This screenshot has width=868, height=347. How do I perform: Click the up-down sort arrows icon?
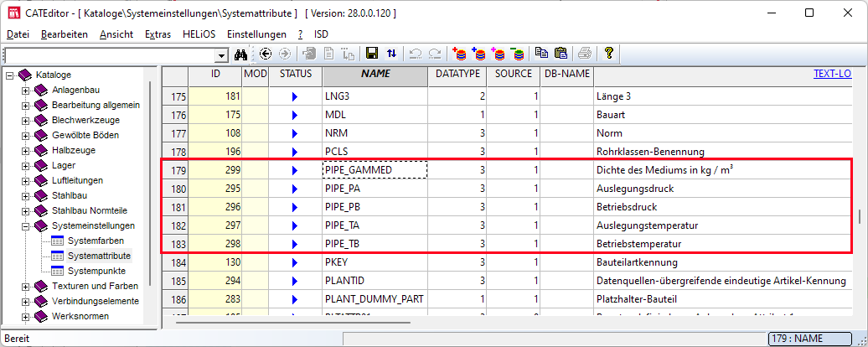pyautogui.click(x=391, y=54)
